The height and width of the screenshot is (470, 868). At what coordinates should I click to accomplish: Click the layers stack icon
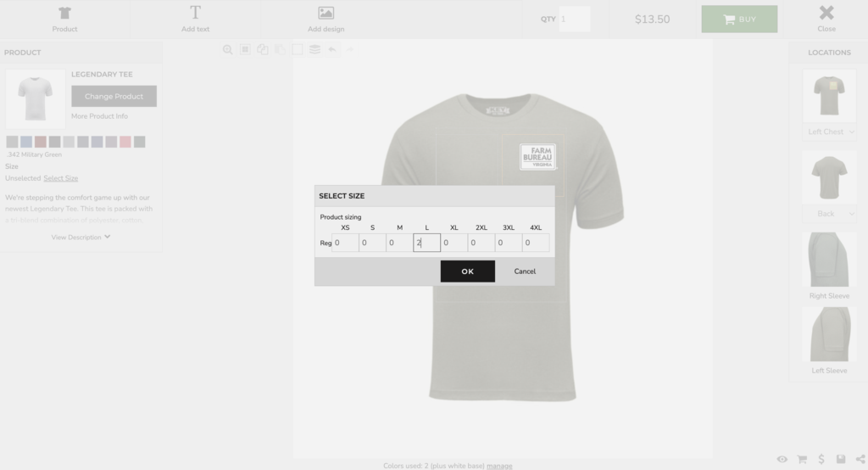click(x=314, y=50)
